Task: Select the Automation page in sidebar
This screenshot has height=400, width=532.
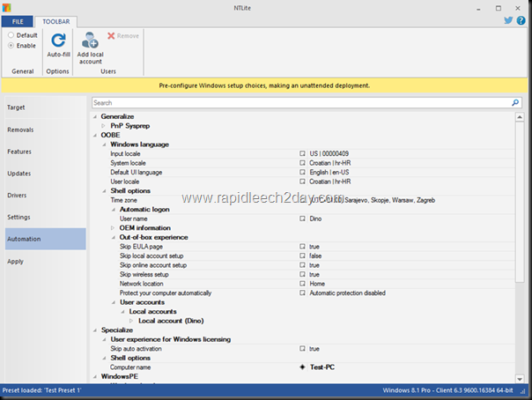Action: (46, 239)
